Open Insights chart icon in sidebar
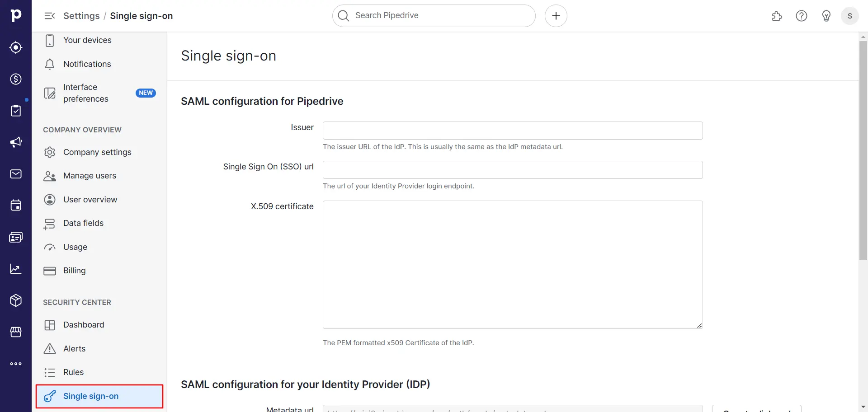This screenshot has height=412, width=868. pyautogui.click(x=16, y=269)
